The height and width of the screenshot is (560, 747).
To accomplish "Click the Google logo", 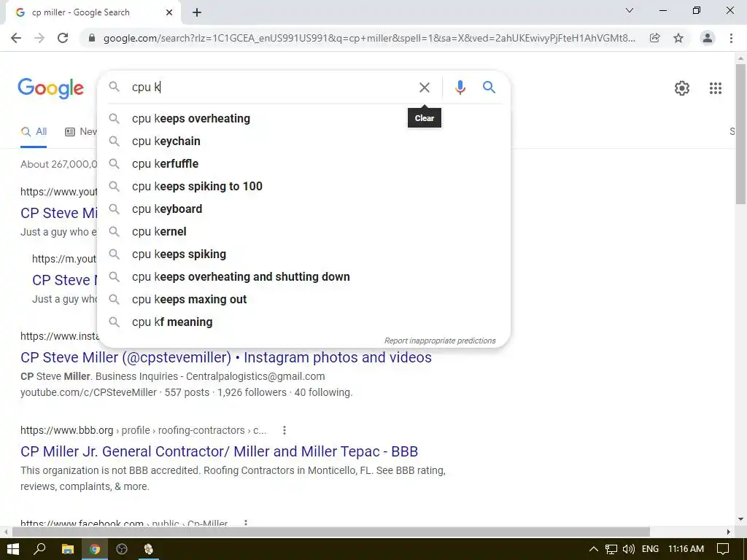I will click(x=50, y=88).
